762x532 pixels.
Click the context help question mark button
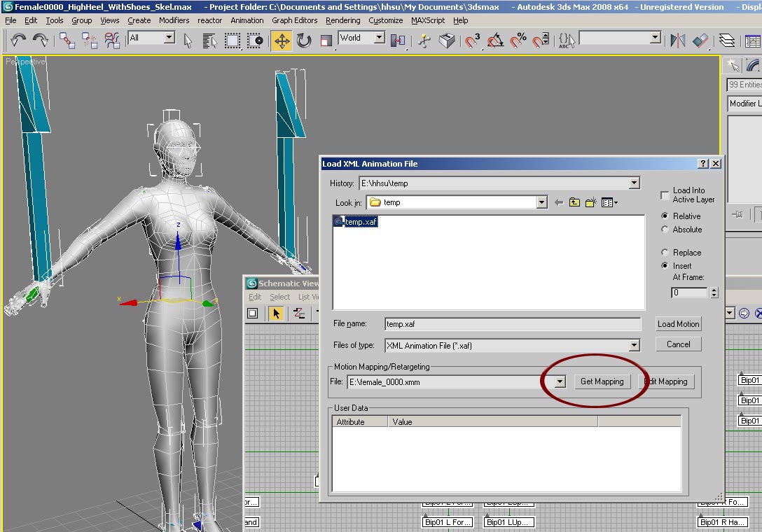(x=702, y=164)
